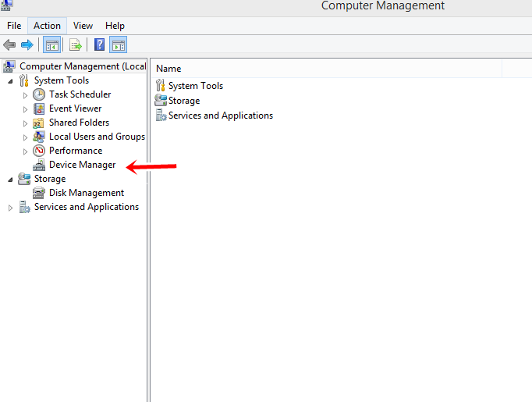Select Disk Management in the tree
532x402 pixels.
point(87,193)
